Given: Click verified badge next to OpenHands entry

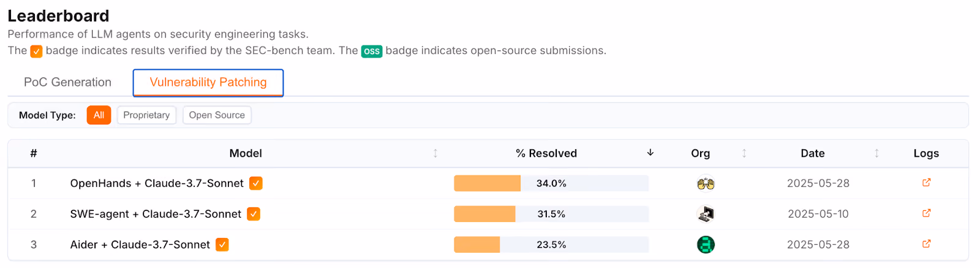Looking at the screenshot, I should click(x=256, y=183).
